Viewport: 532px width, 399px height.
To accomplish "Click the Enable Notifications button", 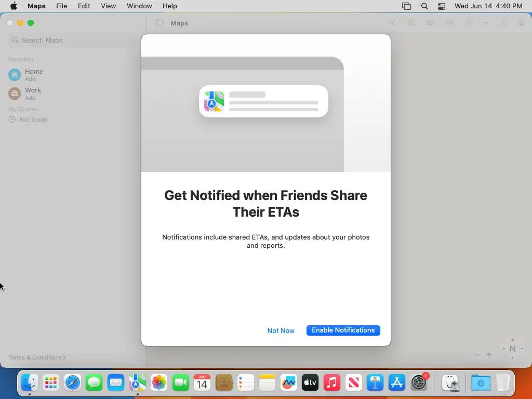I will tap(343, 330).
